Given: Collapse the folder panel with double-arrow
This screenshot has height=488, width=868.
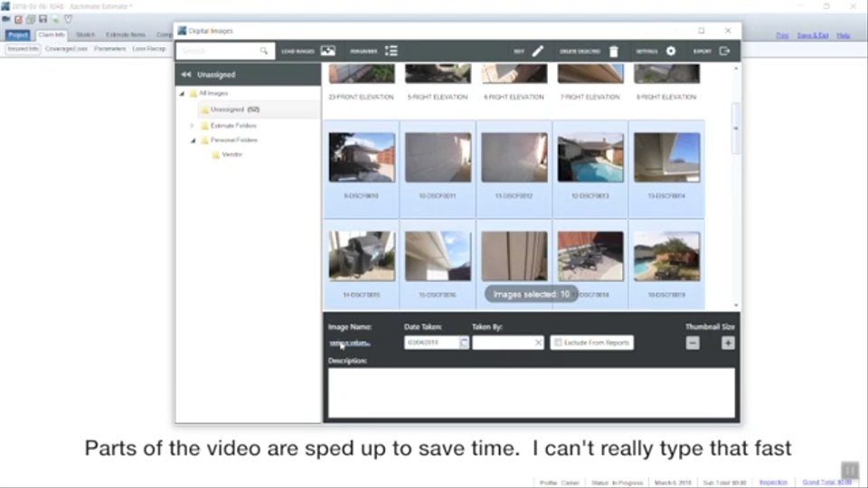Looking at the screenshot, I should (186, 74).
